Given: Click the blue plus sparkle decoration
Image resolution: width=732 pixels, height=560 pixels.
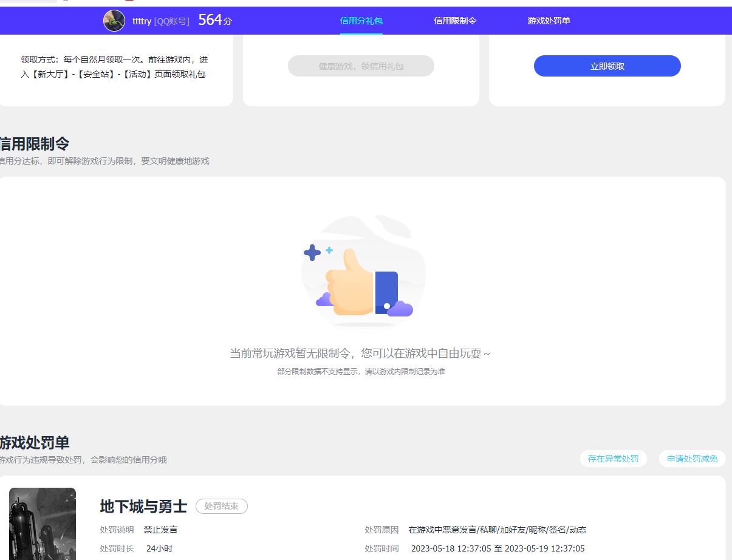Looking at the screenshot, I should coord(312,253).
